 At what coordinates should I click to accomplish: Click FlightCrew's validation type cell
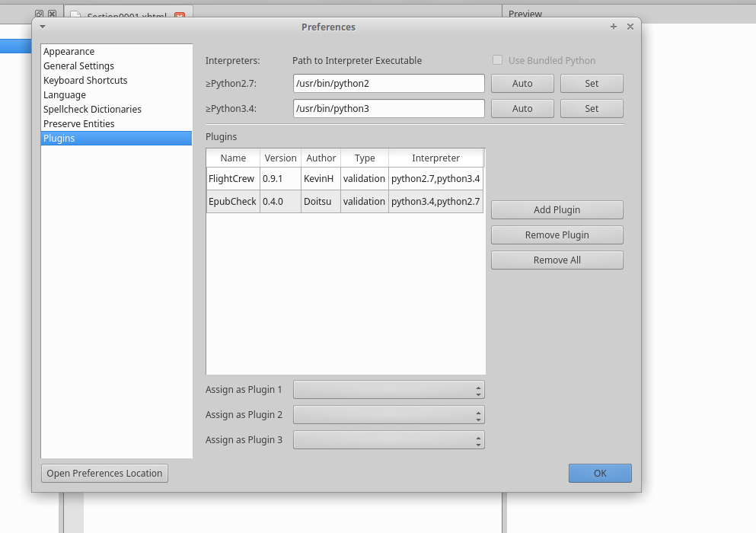coord(365,178)
